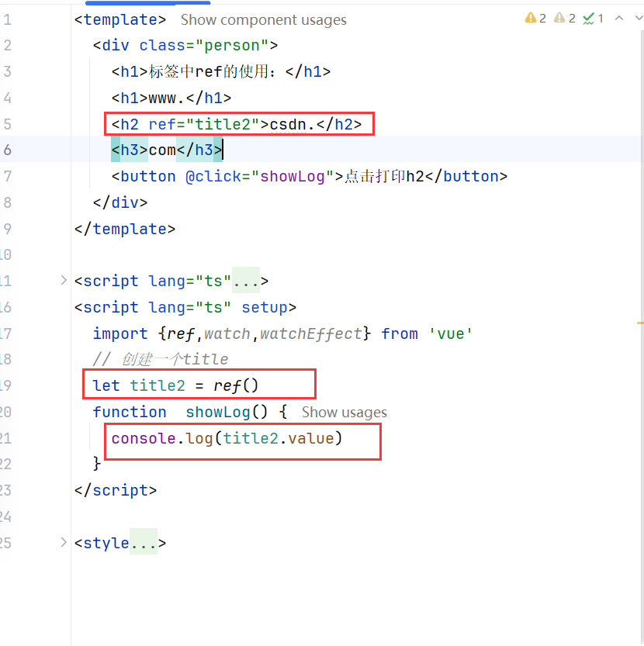Click the closing /div tag

point(120,202)
